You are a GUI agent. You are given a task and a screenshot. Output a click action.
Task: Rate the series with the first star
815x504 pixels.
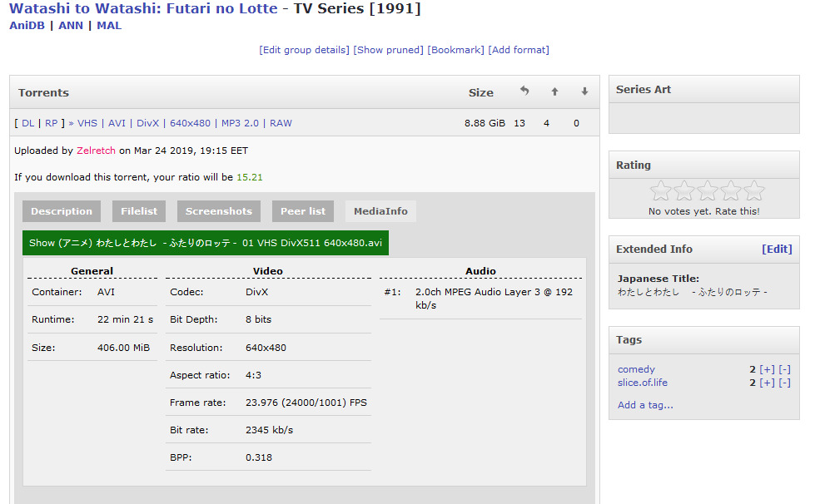click(x=660, y=191)
